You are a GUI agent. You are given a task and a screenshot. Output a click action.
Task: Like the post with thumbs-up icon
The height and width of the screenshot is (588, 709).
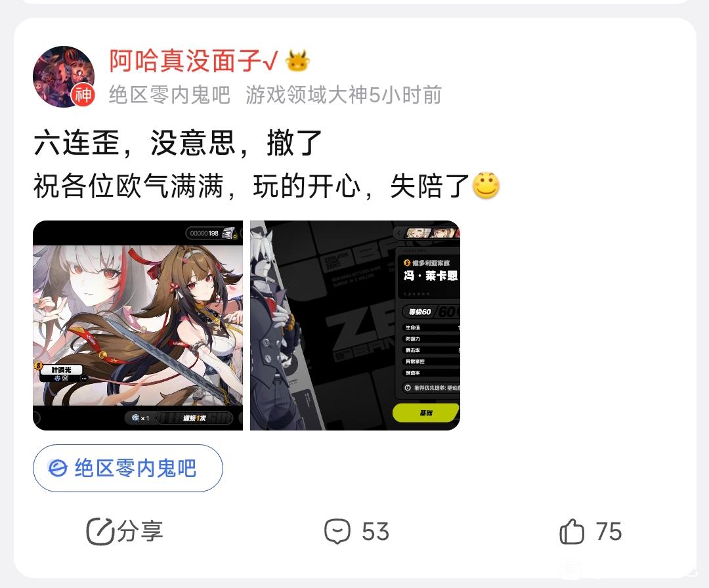click(572, 531)
